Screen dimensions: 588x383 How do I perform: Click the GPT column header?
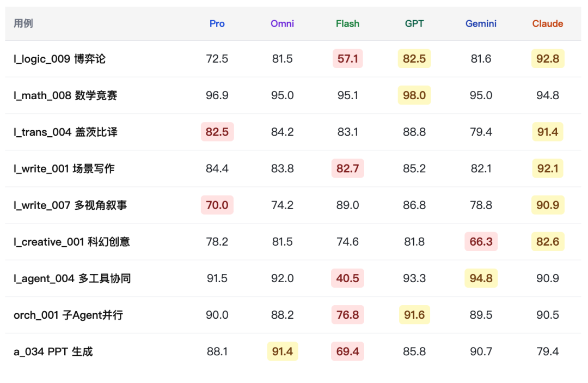click(414, 23)
